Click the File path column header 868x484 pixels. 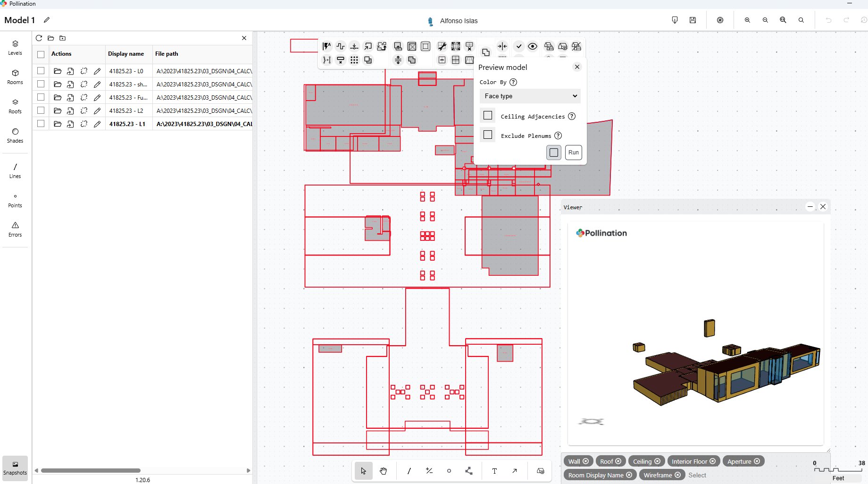point(167,54)
